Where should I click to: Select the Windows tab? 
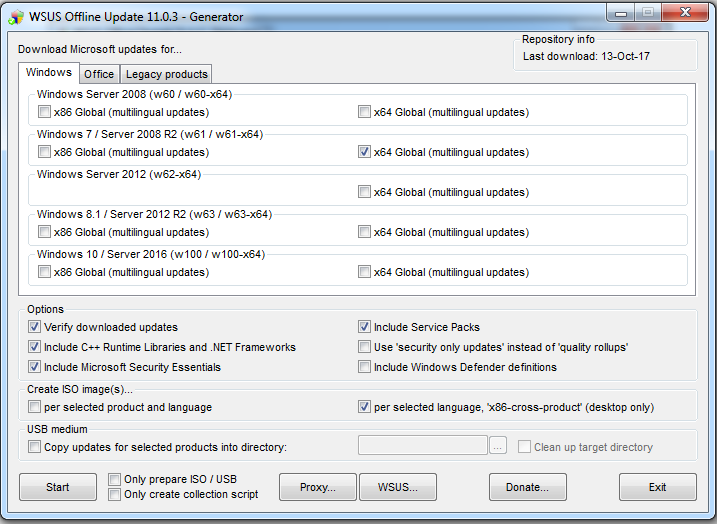tap(48, 73)
